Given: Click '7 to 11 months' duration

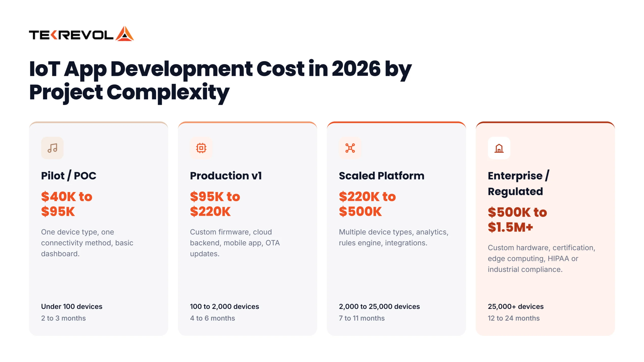Looking at the screenshot, I should 362,318.
